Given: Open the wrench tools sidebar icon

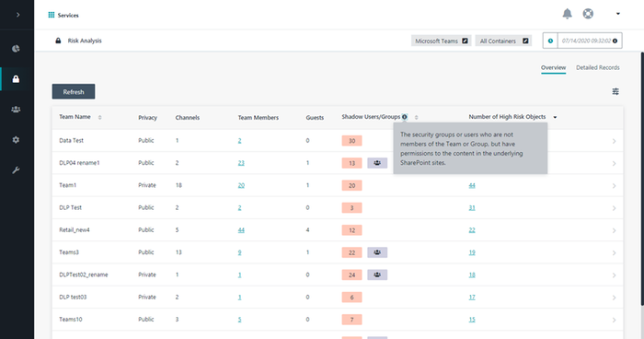Looking at the screenshot, I should tap(16, 170).
